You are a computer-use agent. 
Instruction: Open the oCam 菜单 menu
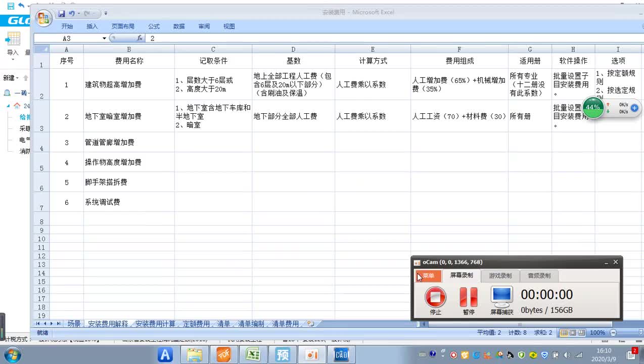click(x=428, y=276)
